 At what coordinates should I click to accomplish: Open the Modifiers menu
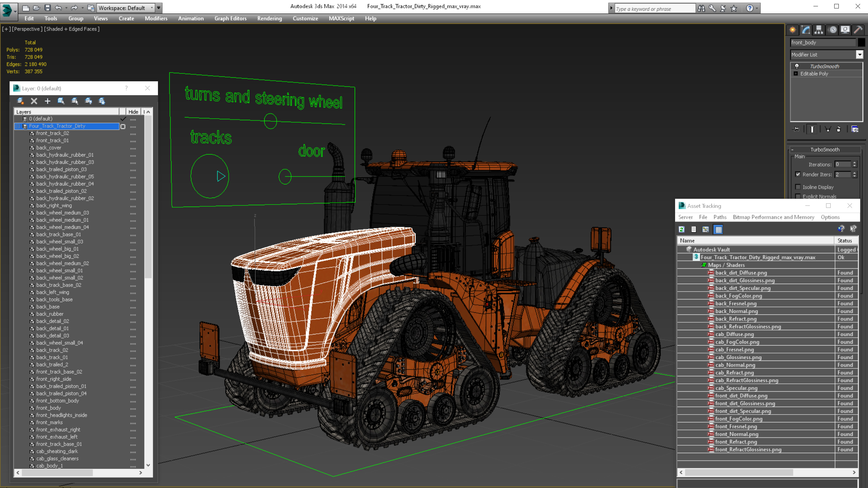[x=156, y=18]
